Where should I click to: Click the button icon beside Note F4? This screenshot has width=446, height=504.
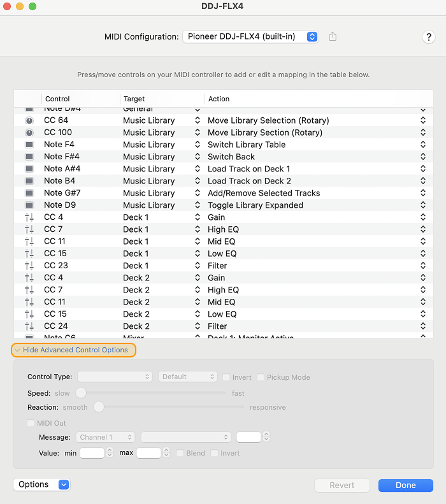click(29, 145)
